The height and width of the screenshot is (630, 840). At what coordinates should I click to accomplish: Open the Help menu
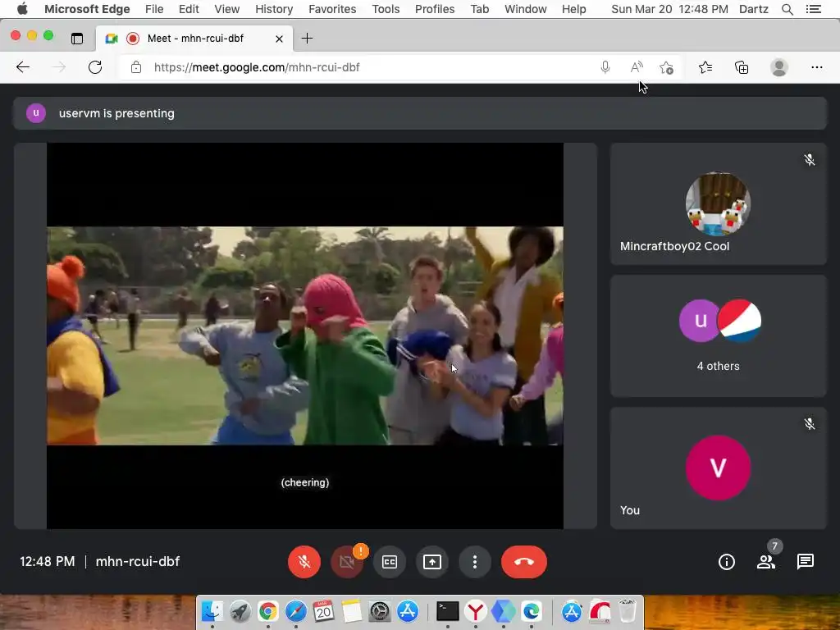[573, 9]
